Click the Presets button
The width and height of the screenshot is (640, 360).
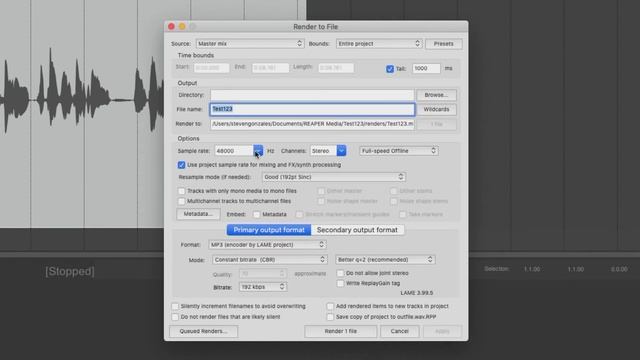coord(444,44)
